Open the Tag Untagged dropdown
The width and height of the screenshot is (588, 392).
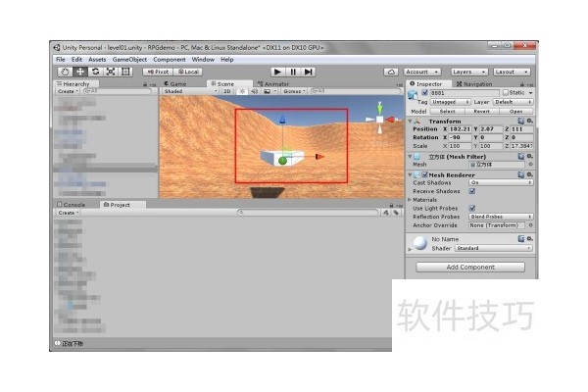point(451,102)
